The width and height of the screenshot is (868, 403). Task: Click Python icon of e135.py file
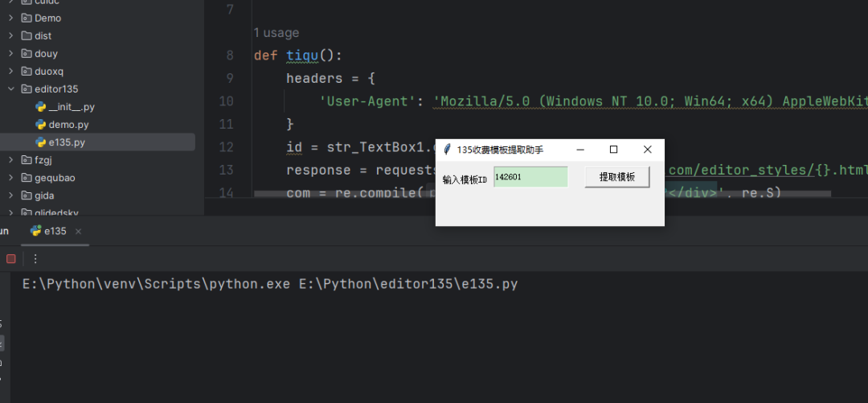coord(40,142)
